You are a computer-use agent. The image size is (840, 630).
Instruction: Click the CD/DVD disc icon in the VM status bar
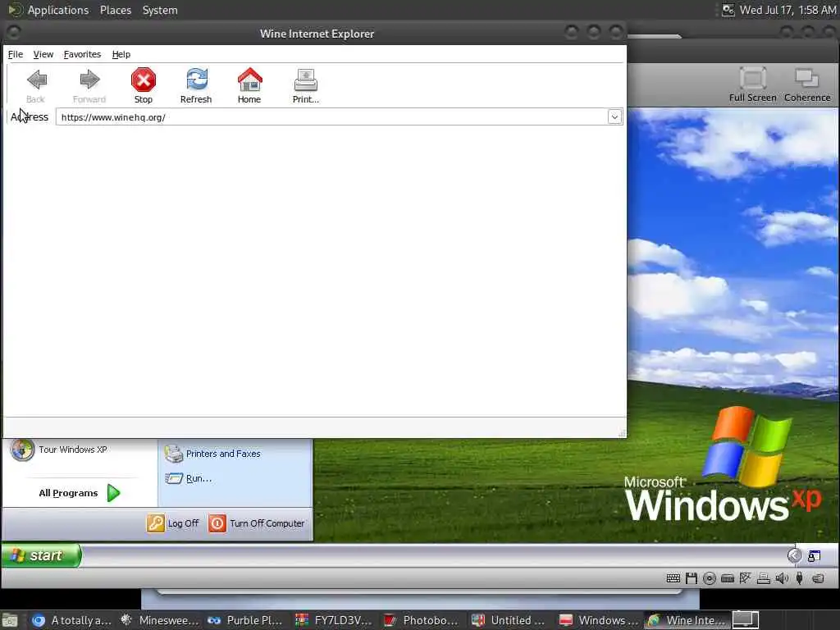(710, 578)
